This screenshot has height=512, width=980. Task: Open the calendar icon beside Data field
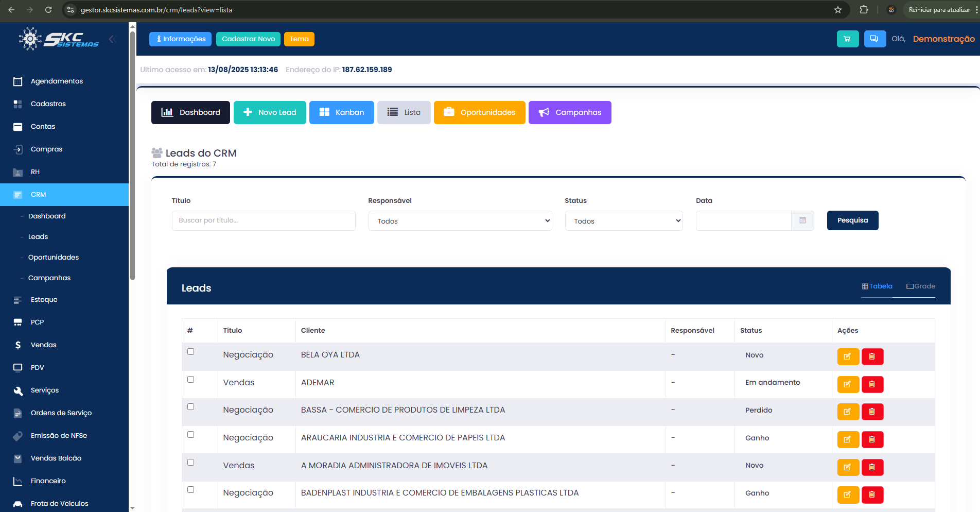coord(802,220)
